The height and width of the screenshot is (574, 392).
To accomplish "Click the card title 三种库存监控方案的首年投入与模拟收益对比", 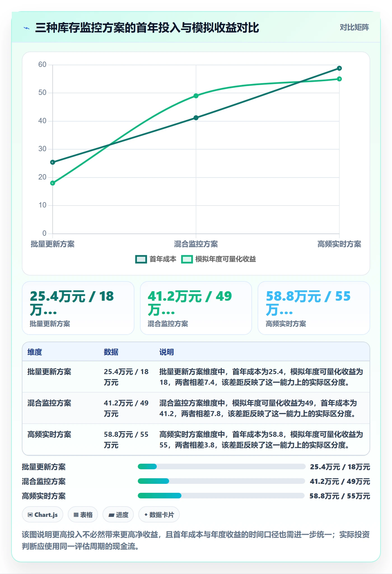I will click(x=147, y=28).
